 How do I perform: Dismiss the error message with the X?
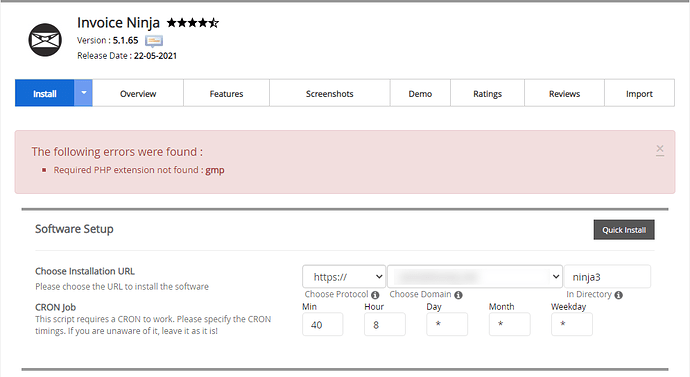(660, 150)
